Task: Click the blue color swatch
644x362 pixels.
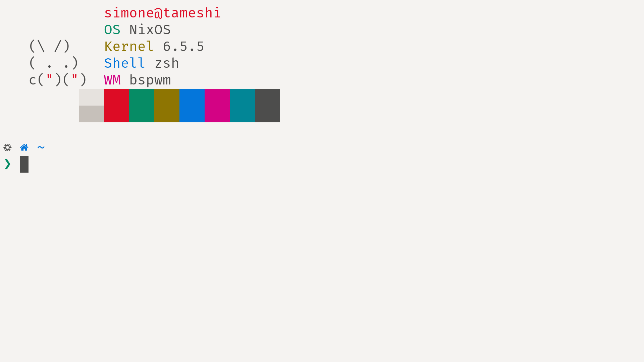Action: click(192, 105)
